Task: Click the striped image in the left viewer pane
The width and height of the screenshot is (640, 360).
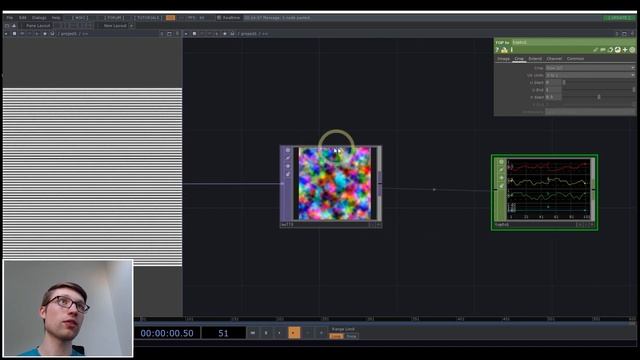Action: coord(93,177)
